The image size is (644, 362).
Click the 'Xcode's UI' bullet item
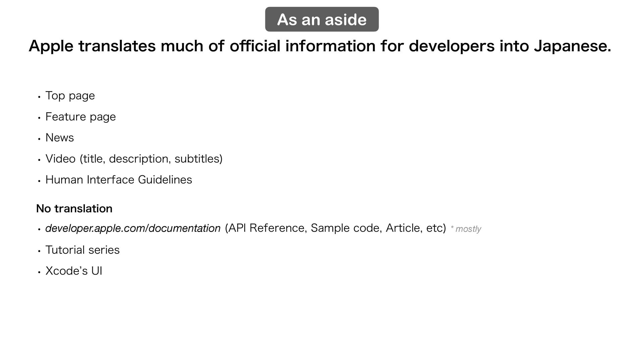(x=74, y=271)
